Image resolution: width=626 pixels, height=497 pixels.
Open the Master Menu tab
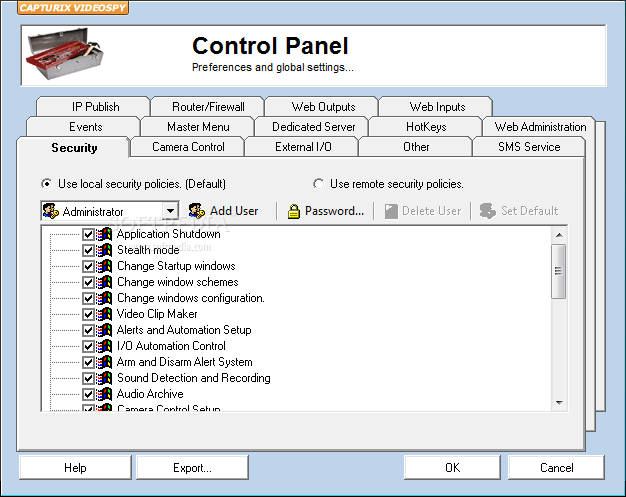click(198, 127)
